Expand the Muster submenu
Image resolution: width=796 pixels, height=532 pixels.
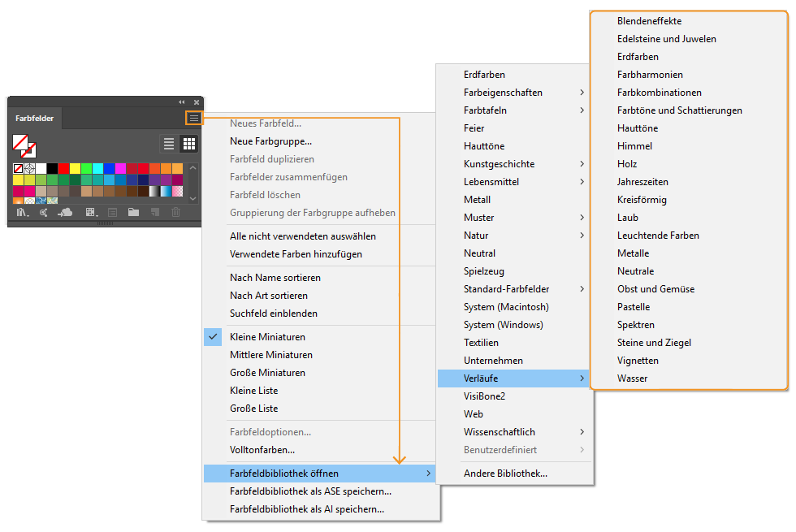(513, 218)
